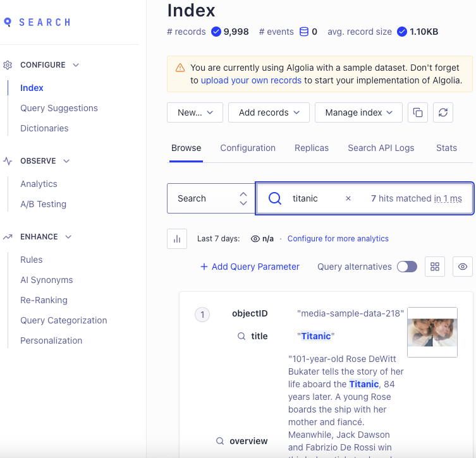
Task: Collapse the ENHANCE section chevron
Action: click(x=68, y=237)
